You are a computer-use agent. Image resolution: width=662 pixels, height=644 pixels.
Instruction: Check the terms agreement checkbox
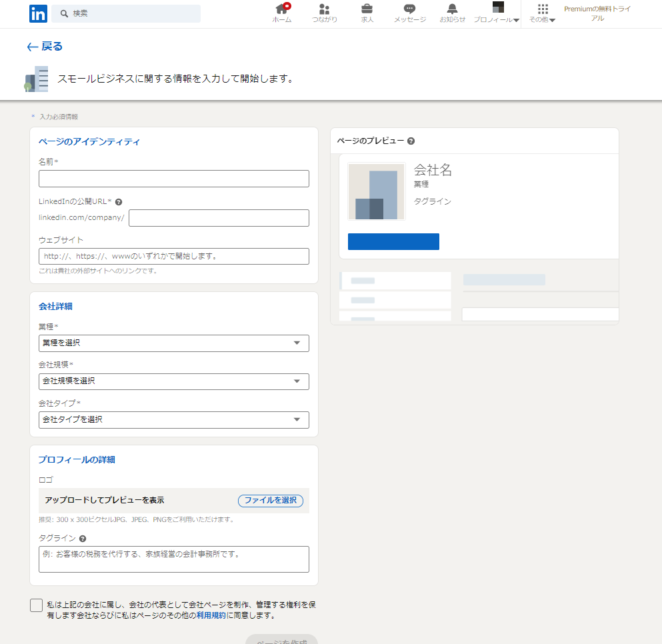point(36,605)
